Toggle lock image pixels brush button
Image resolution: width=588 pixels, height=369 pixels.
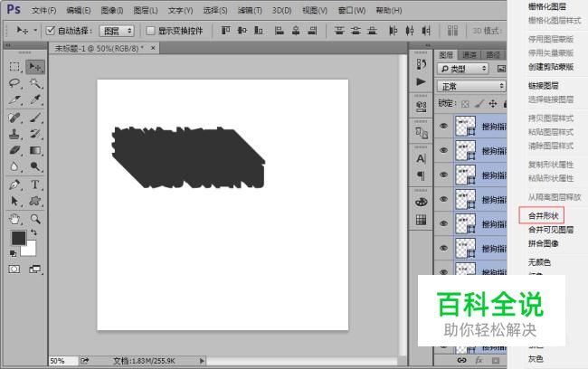479,104
